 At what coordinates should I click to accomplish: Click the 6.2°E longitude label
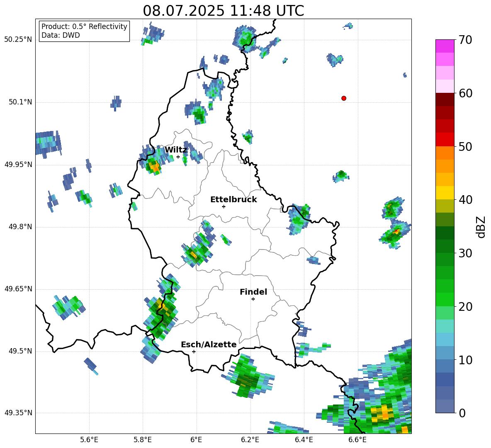(x=250, y=440)
